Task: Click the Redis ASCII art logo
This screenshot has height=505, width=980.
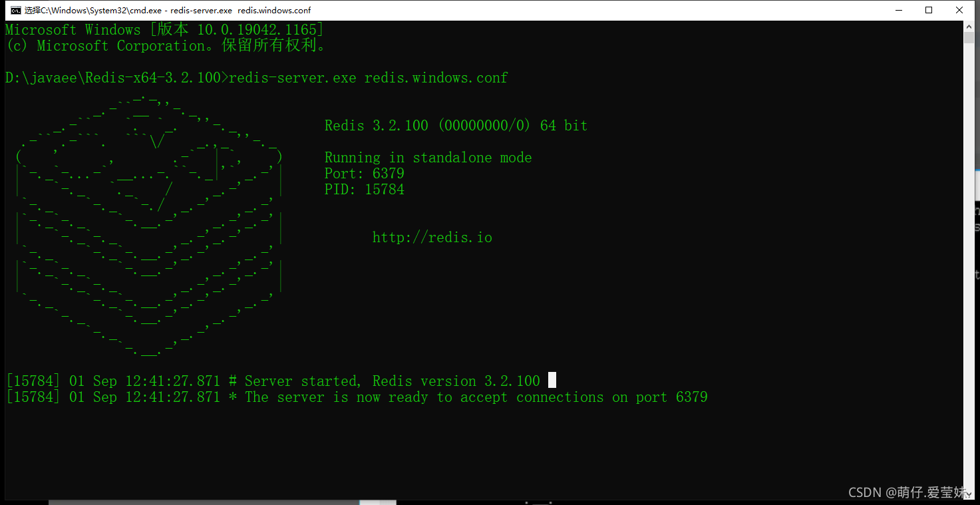Action: point(150,226)
